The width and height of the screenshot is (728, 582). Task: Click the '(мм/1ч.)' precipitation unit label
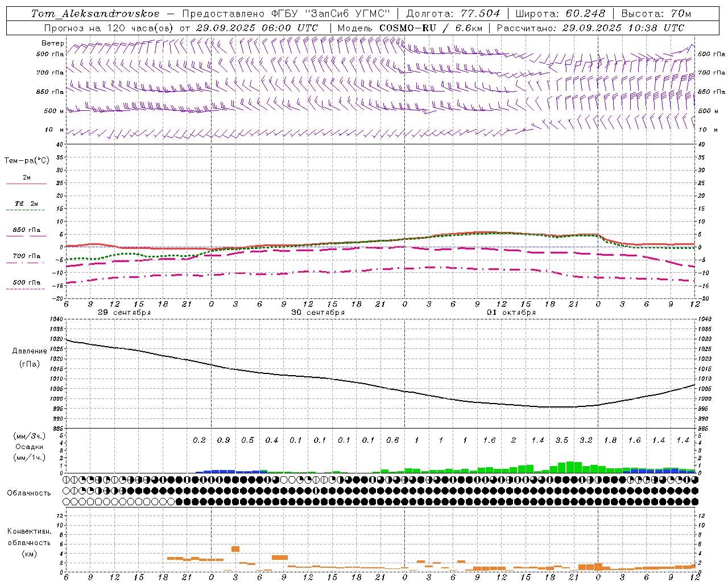29,458
